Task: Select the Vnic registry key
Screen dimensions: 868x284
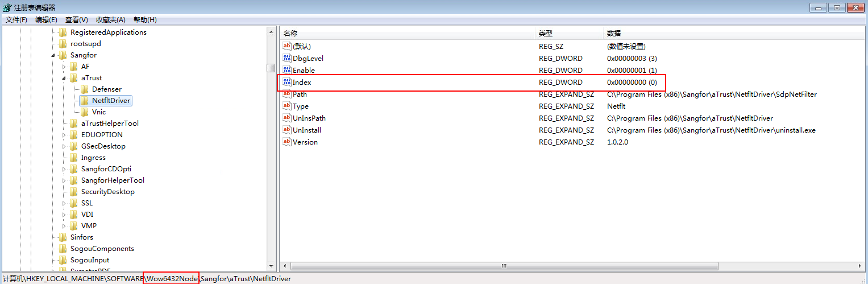Action: 98,112
